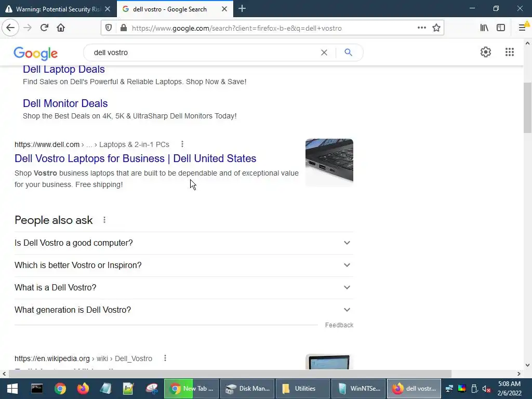
Task: Open the Firefox Library icon
Action: (x=484, y=28)
